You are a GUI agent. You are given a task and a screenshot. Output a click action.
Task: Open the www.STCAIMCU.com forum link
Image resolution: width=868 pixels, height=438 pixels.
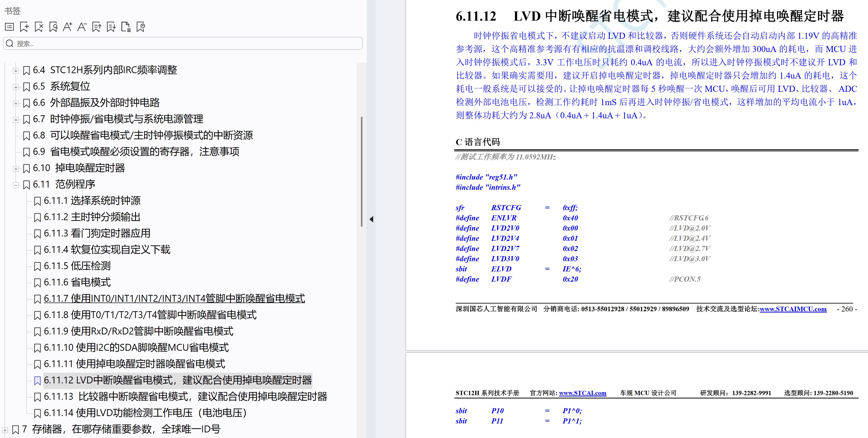click(793, 309)
